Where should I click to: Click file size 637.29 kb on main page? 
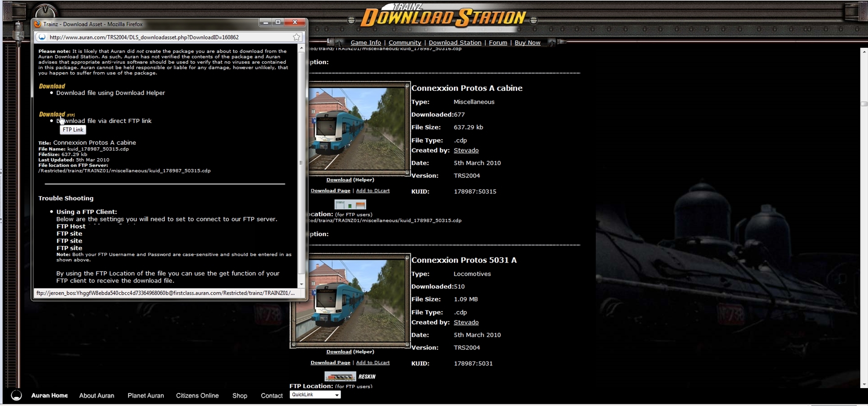[x=468, y=127]
